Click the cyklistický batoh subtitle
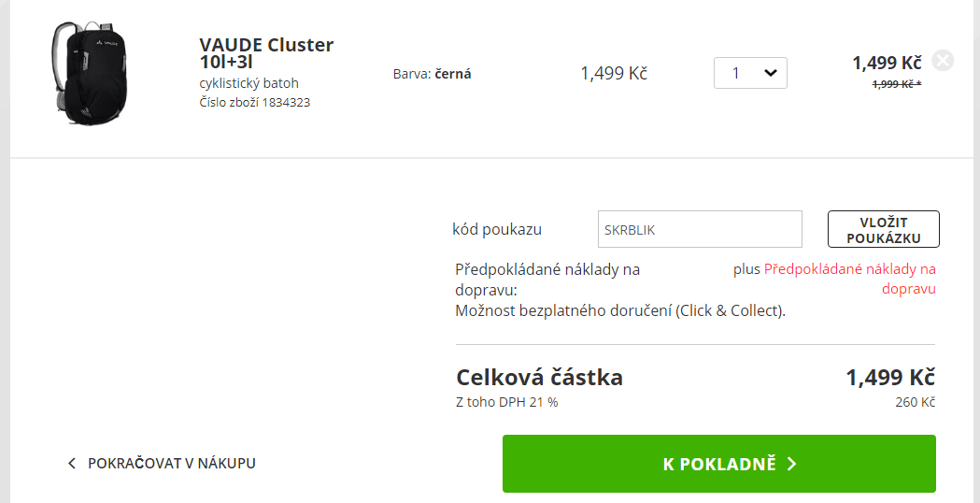This screenshot has width=980, height=503. pyautogui.click(x=249, y=83)
